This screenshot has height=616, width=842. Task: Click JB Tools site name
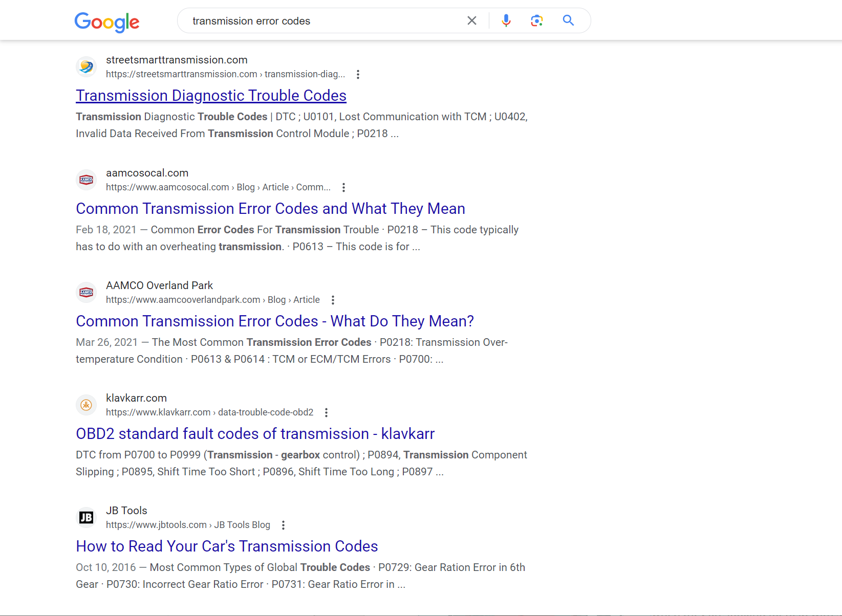tap(126, 511)
